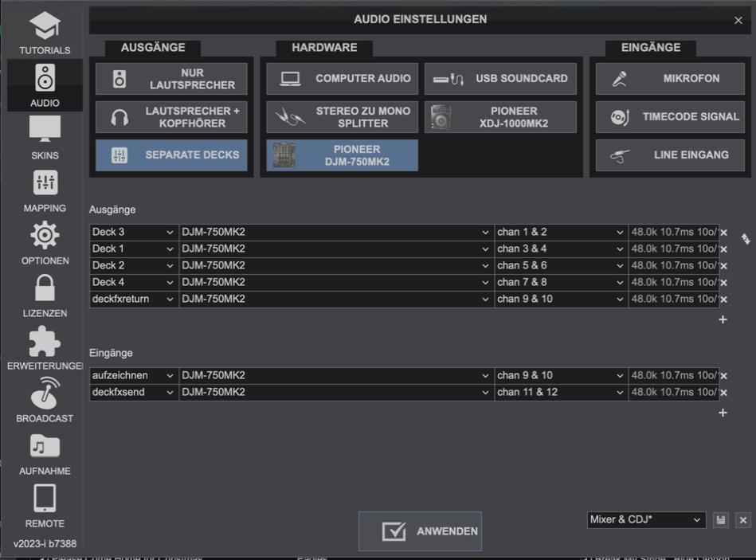Image resolution: width=756 pixels, height=560 pixels.
Task: Open the deckfxsend input source dropdown
Action: [134, 392]
